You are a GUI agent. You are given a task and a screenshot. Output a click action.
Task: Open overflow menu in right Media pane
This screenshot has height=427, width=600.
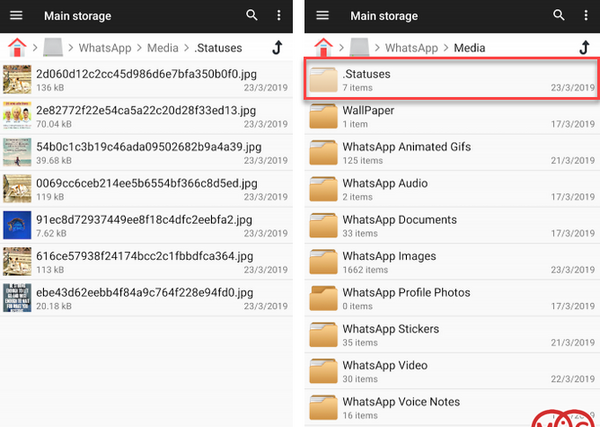(586, 15)
